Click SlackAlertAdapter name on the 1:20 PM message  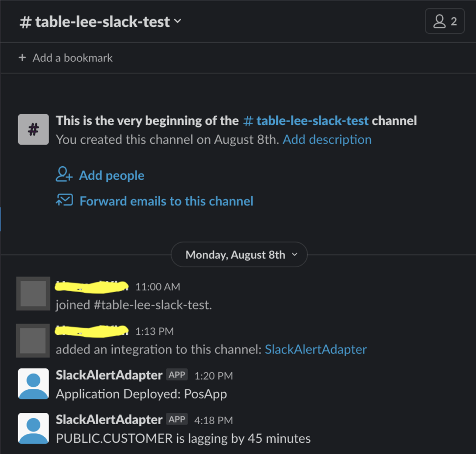[109, 375]
